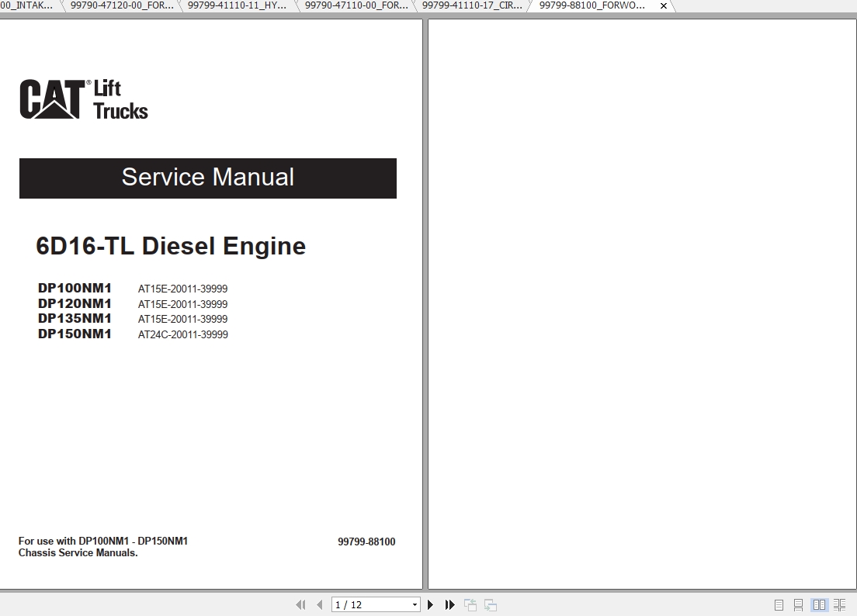
Task: Click the go-forward-to-next-view icon
Action: [x=490, y=604]
